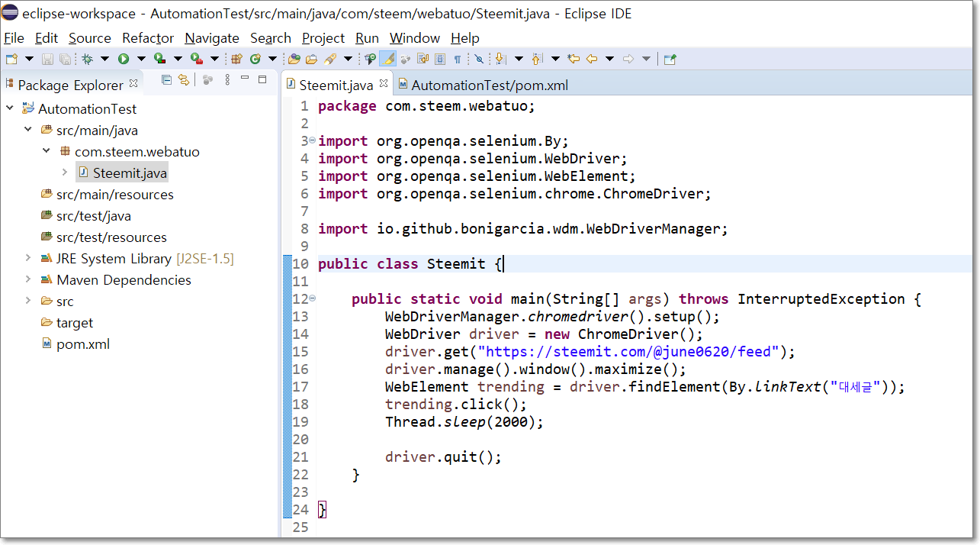The width and height of the screenshot is (980, 545).
Task: Select the target folder
Action: (x=75, y=322)
